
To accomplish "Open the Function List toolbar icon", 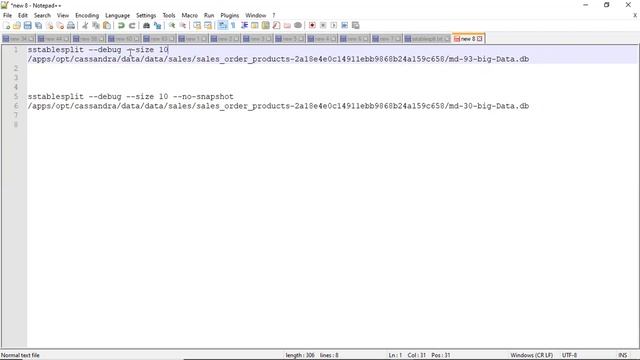I will click(276, 25).
